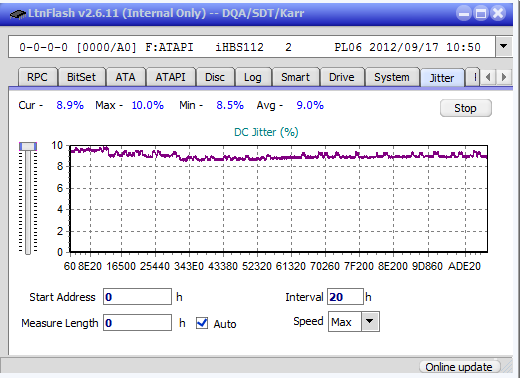520x378 pixels.
Task: Toggle the Auto measure length checkbox
Action: [x=202, y=323]
